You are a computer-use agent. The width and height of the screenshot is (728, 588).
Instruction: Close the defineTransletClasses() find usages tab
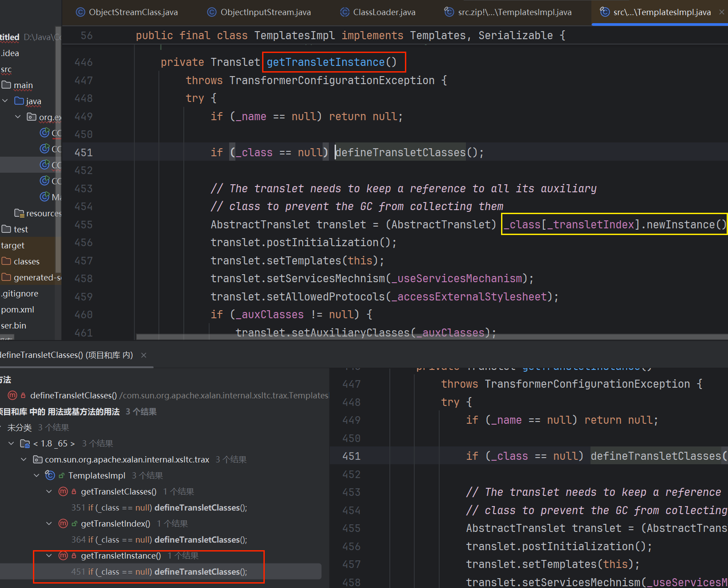(144, 355)
